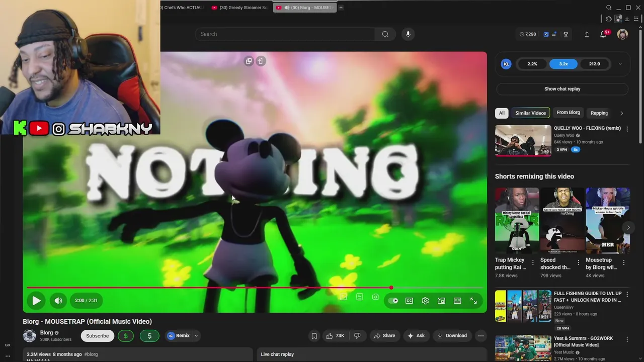The height and width of the screenshot is (362, 644).
Task: Click the upload arrow icon in header
Action: [x=587, y=34]
